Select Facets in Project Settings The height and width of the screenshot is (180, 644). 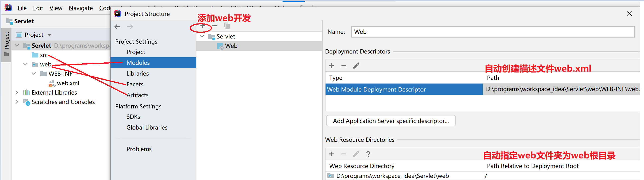[135, 84]
